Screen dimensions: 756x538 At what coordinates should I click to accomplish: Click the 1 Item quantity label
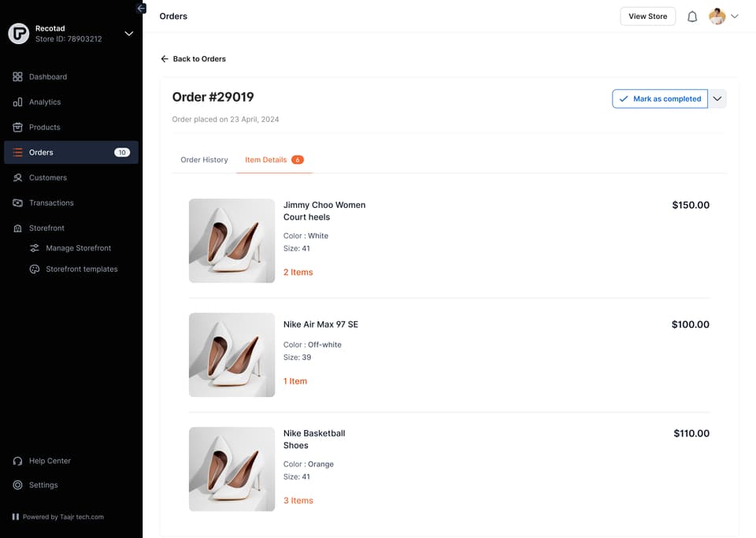point(295,381)
